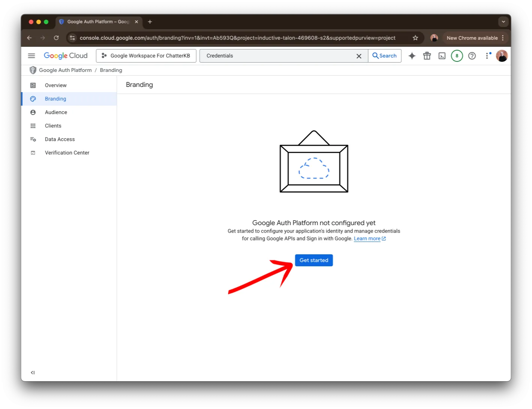Click the Google Auth Platform breadcrumb
This screenshot has width=532, height=409.
65,70
